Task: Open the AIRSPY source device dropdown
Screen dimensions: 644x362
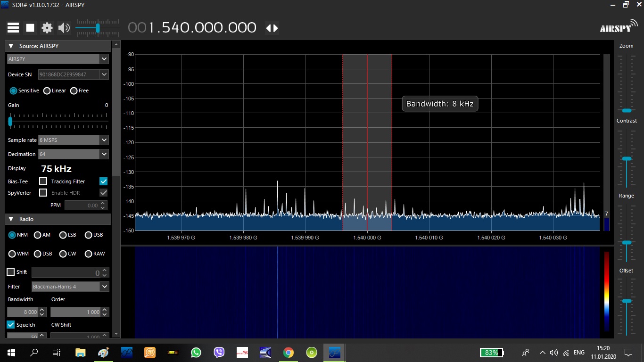Action: [x=104, y=59]
